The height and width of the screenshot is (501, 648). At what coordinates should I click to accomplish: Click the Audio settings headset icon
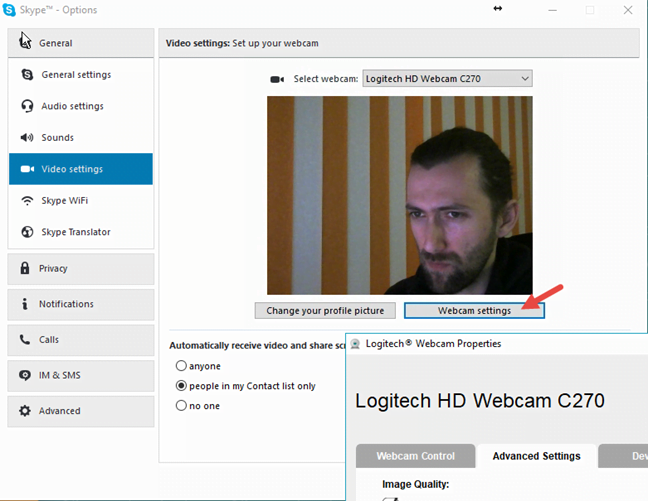pos(27,106)
